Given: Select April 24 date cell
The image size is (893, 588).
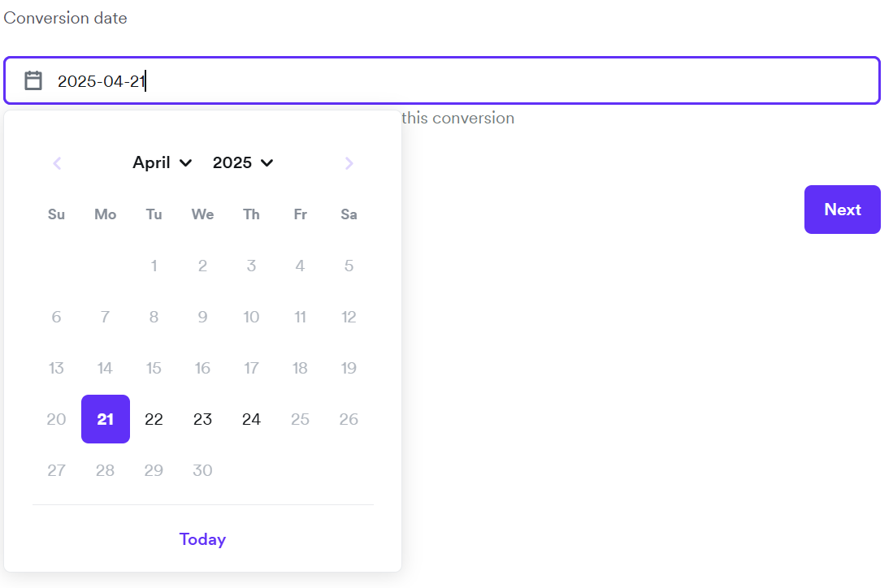Looking at the screenshot, I should 252,419.
